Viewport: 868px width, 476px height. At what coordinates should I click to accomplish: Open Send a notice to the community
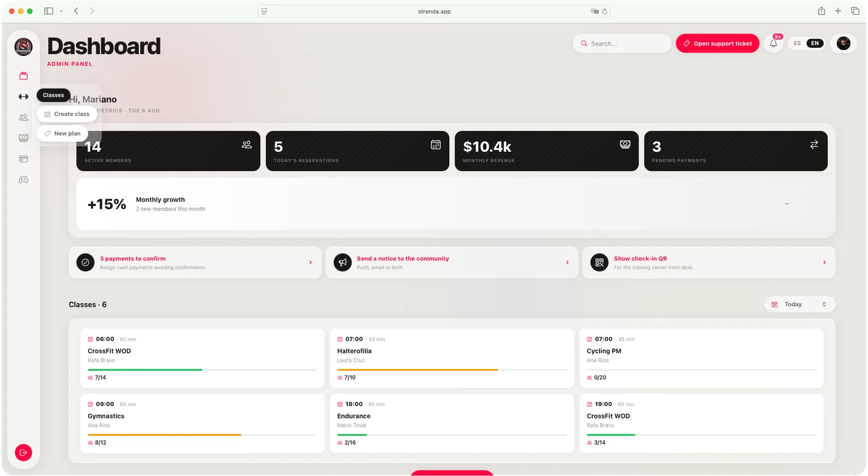[x=403, y=259]
